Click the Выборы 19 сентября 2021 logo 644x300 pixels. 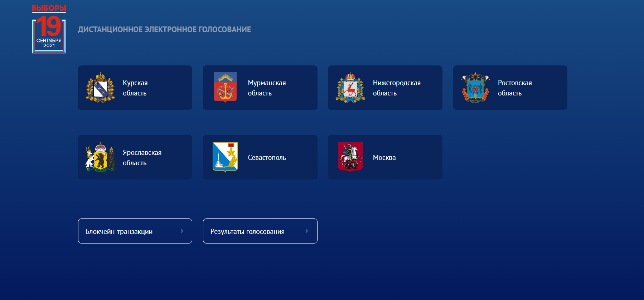click(x=49, y=29)
